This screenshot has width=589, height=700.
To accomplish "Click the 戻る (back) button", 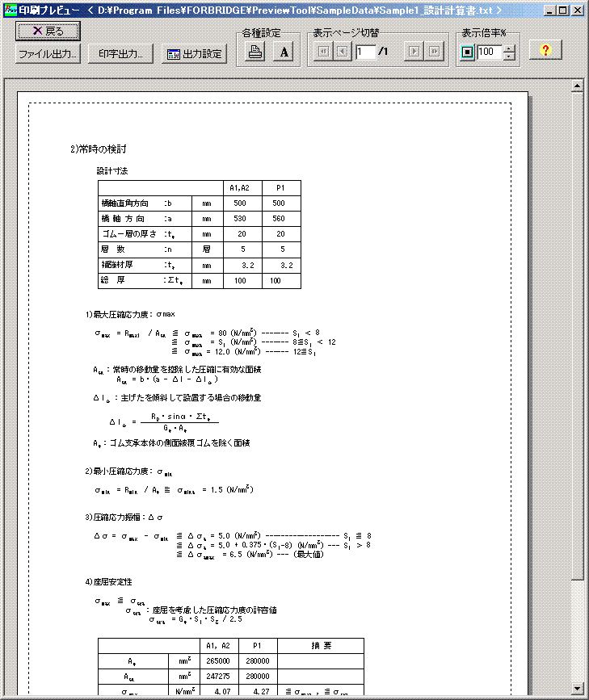I will [x=48, y=31].
